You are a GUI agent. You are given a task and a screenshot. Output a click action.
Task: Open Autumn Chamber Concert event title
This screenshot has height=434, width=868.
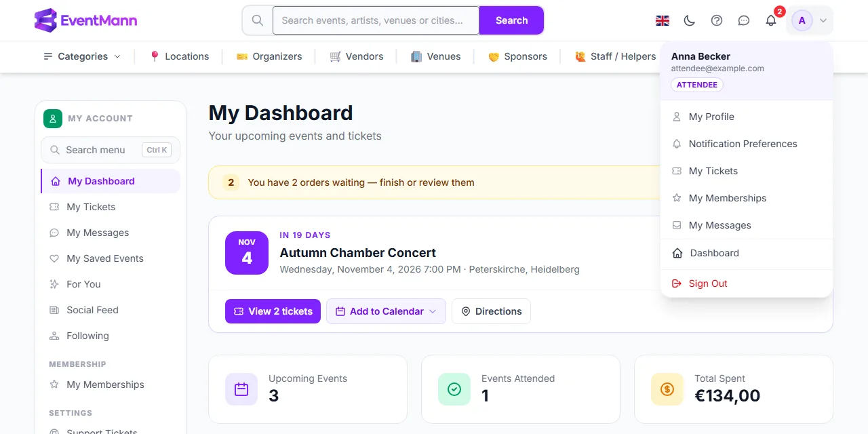click(x=358, y=253)
